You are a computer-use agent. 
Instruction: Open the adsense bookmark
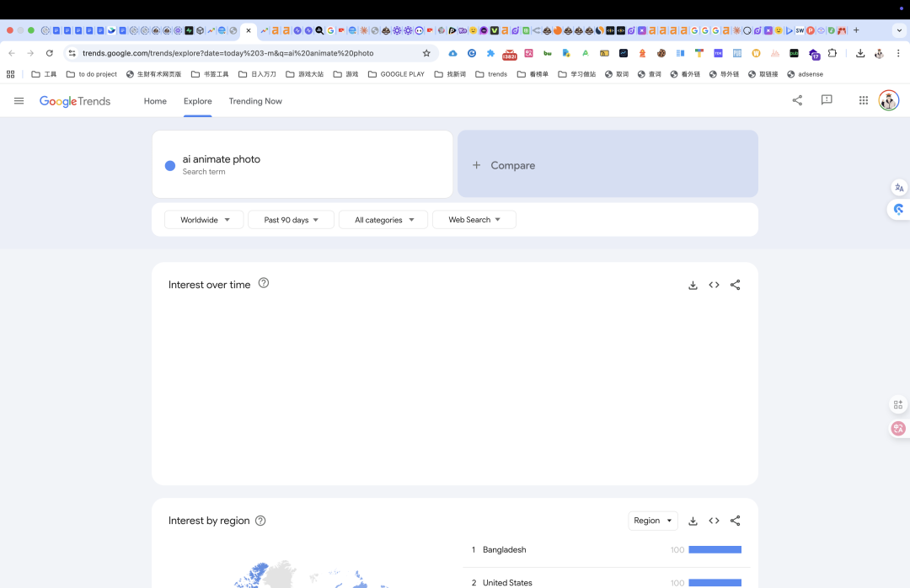click(805, 74)
